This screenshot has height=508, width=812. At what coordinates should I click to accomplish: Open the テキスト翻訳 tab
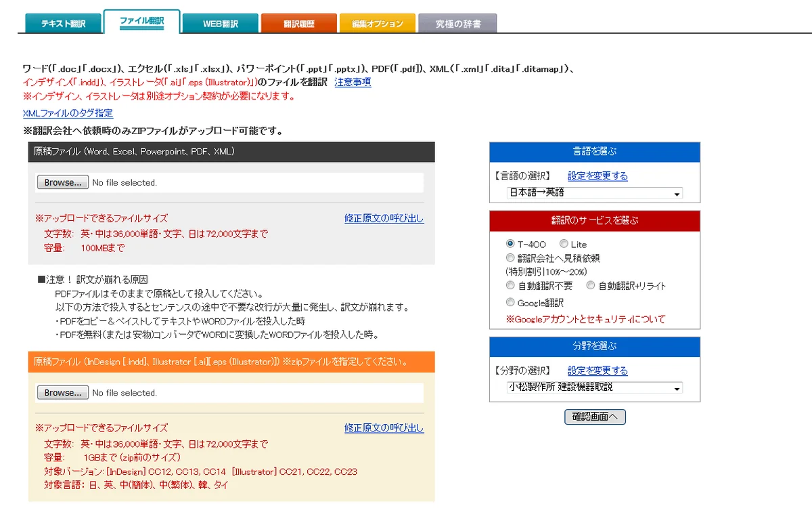[64, 24]
